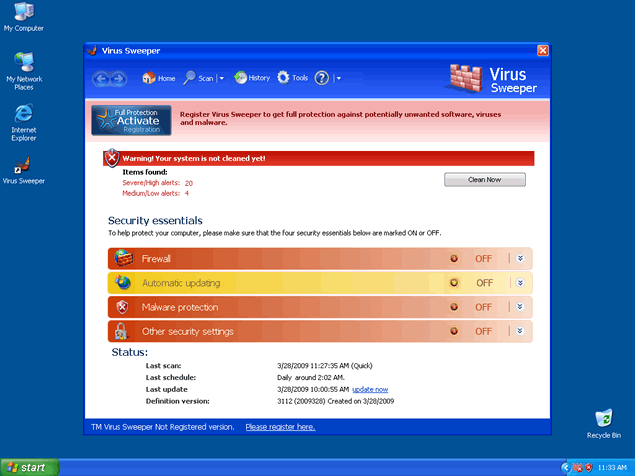Toggle Automatic updating OFF indicator
Viewport: 635px width, 476px height.
point(454,283)
